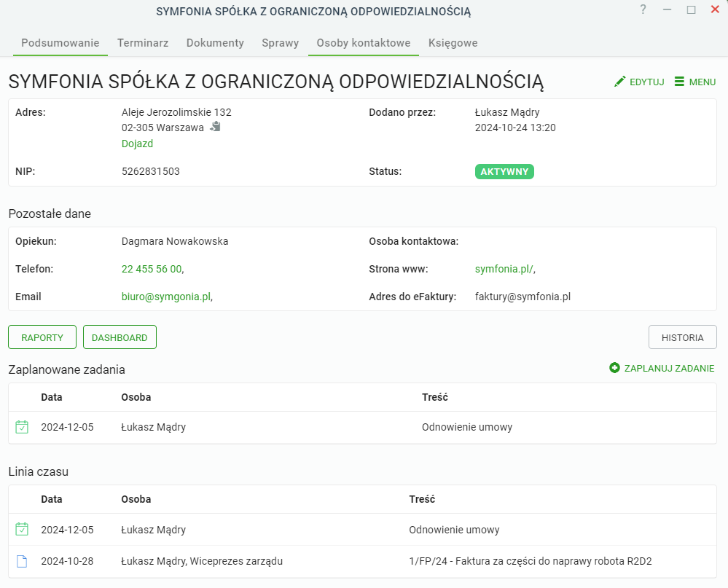Click the biuro@symgonia.pl email link
Screen dimensions: 728x588
tap(166, 297)
